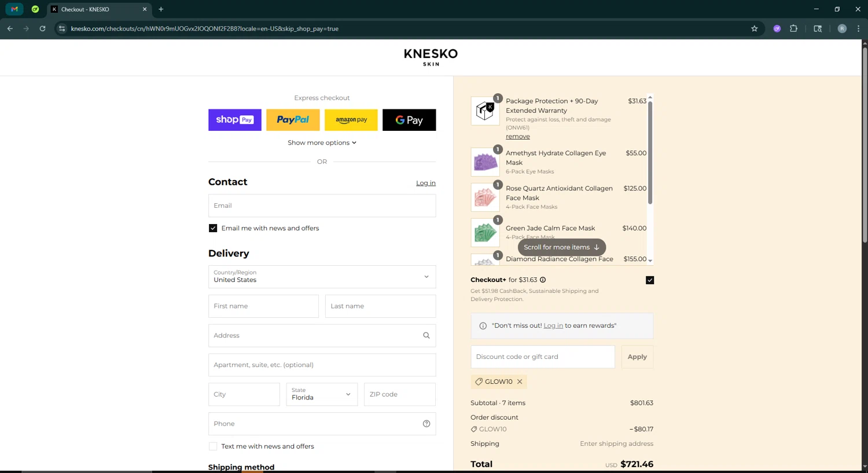This screenshot has height=473, width=868.
Task: Open the browser extensions puzzle icon
Action: (793, 28)
